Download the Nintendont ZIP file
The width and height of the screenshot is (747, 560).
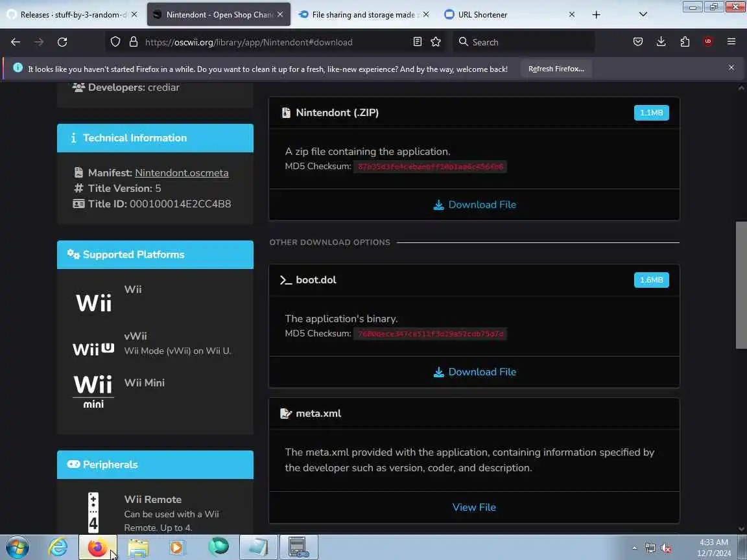tap(475, 205)
